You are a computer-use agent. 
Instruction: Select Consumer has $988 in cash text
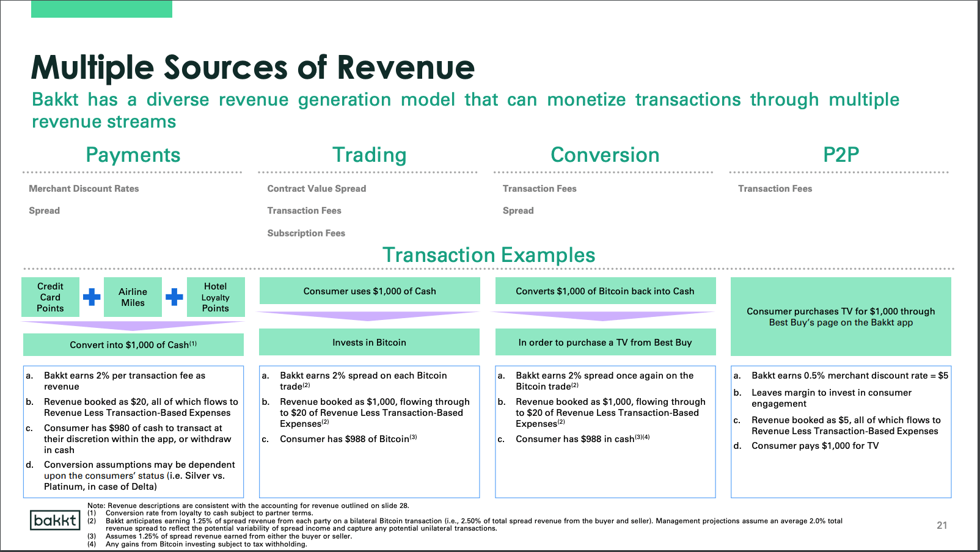(x=583, y=439)
